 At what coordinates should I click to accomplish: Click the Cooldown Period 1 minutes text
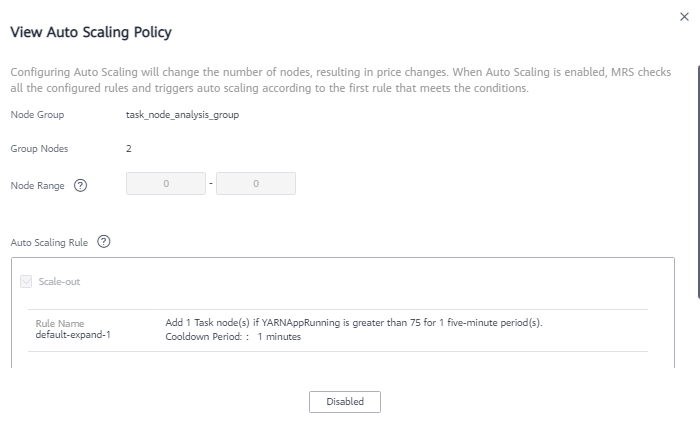click(233, 337)
